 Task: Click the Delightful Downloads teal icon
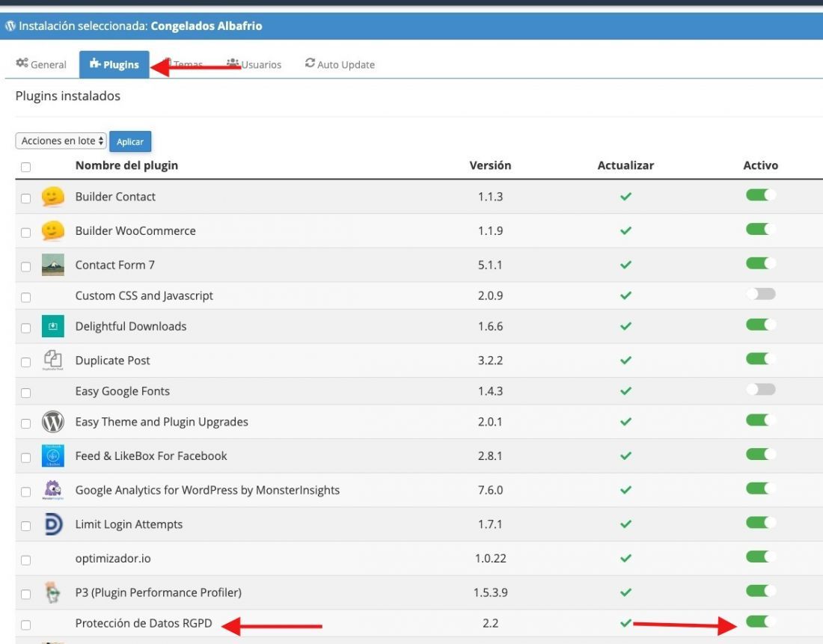click(52, 326)
